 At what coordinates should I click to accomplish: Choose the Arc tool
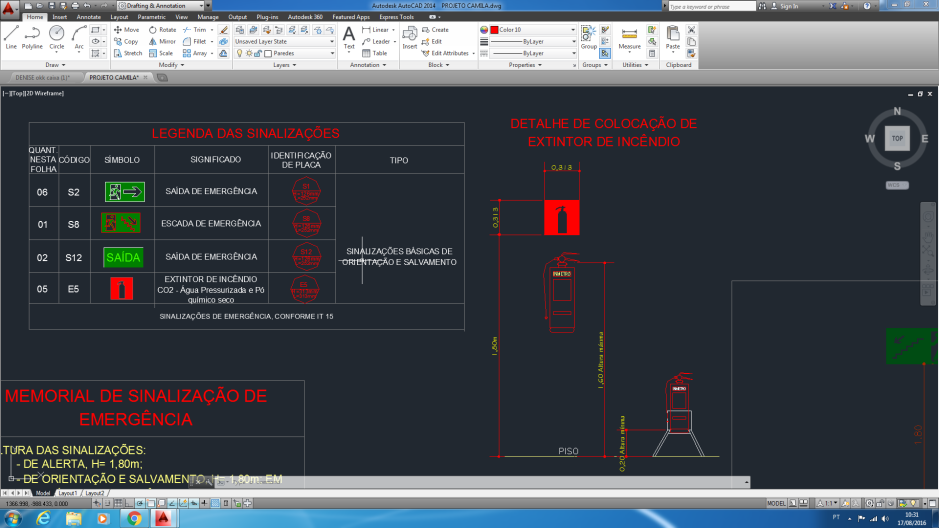tap(79, 35)
